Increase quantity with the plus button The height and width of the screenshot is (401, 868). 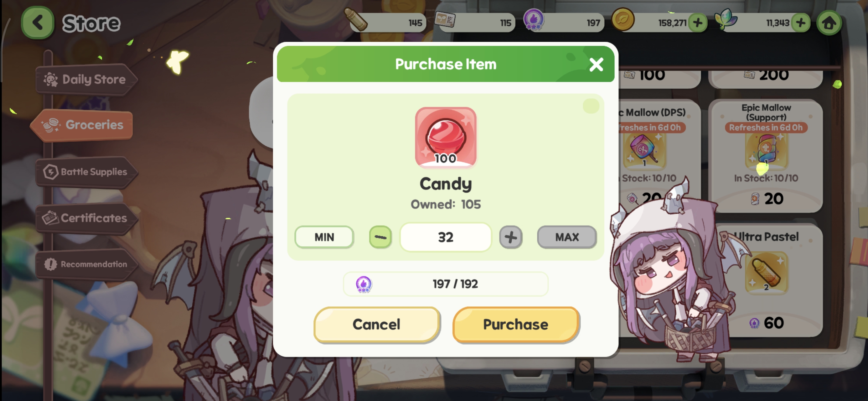pos(510,237)
